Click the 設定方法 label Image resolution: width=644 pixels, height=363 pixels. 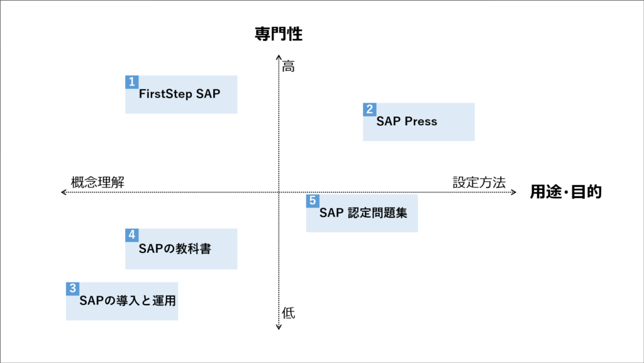pyautogui.click(x=479, y=182)
